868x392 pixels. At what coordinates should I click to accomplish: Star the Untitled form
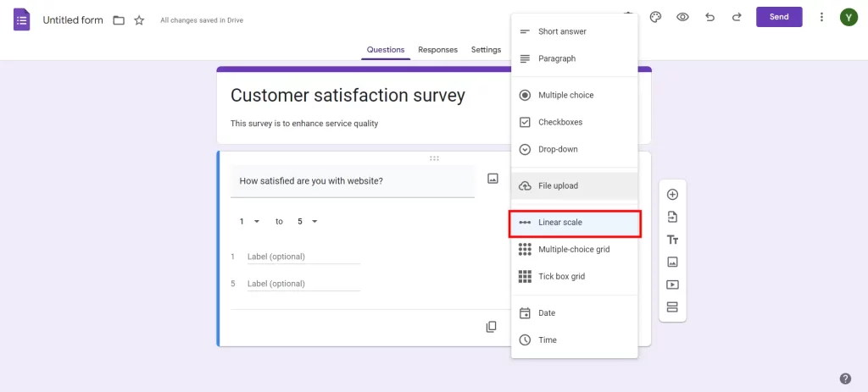pyautogui.click(x=139, y=19)
